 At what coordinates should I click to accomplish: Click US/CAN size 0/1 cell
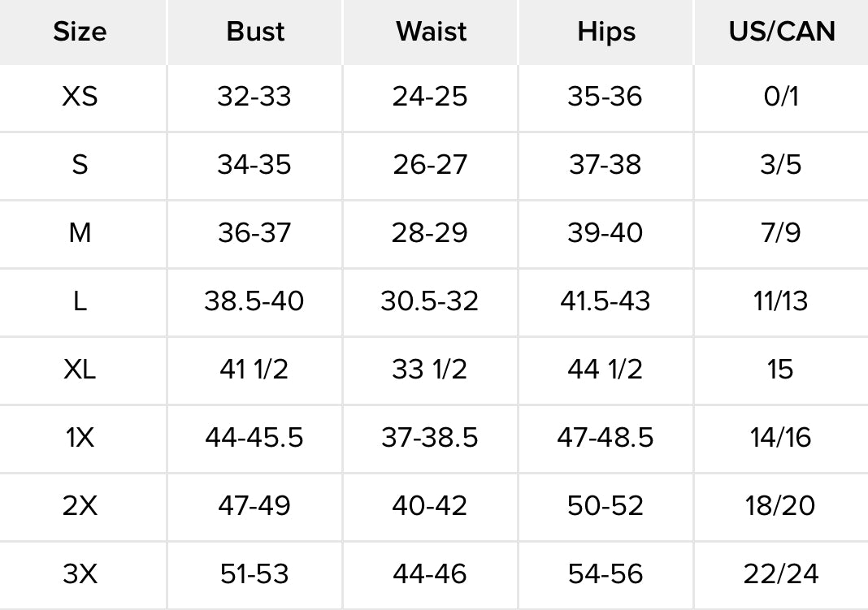point(780,97)
